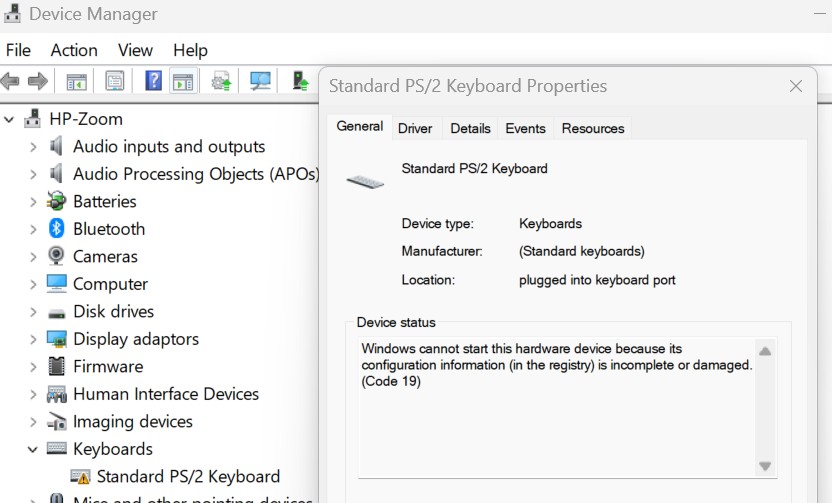Image resolution: width=832 pixels, height=503 pixels.
Task: Click the Back arrow toolbar icon
Action: pos(10,81)
